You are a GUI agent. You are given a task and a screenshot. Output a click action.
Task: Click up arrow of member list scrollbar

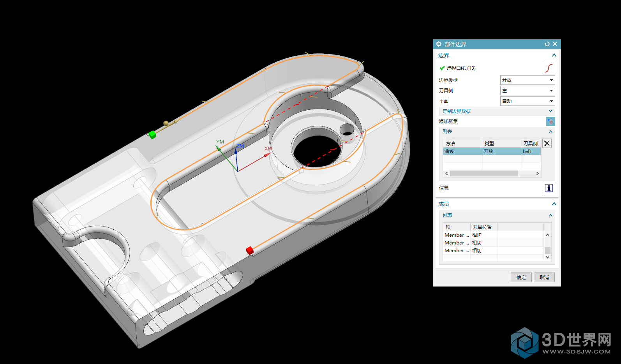point(547,235)
